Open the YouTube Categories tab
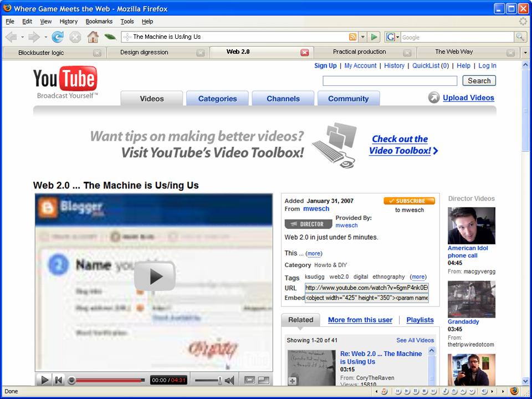This screenshot has width=532, height=399. pyautogui.click(x=217, y=99)
